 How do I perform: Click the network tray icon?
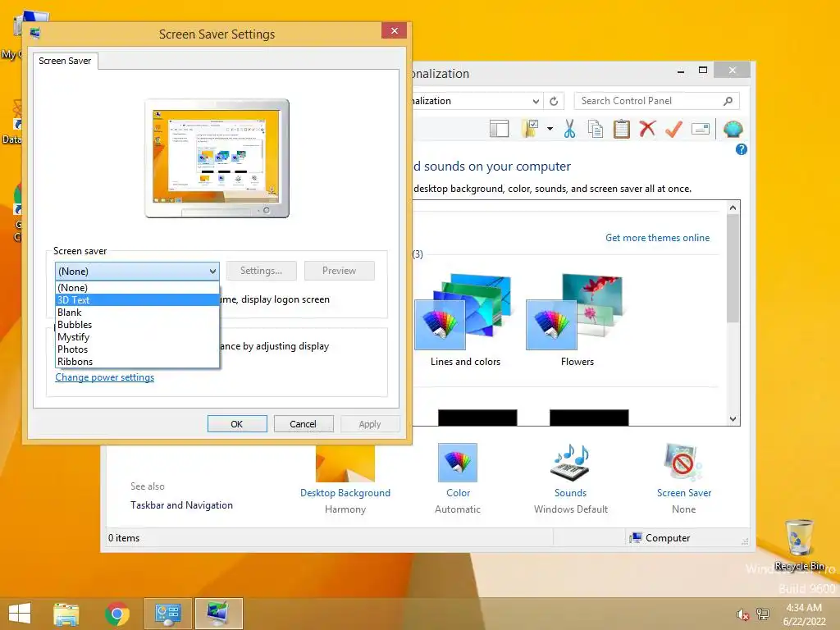(763, 614)
